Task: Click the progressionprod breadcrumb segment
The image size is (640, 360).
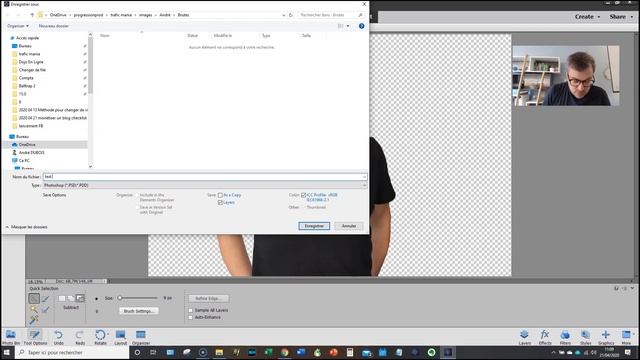Action: [88, 15]
